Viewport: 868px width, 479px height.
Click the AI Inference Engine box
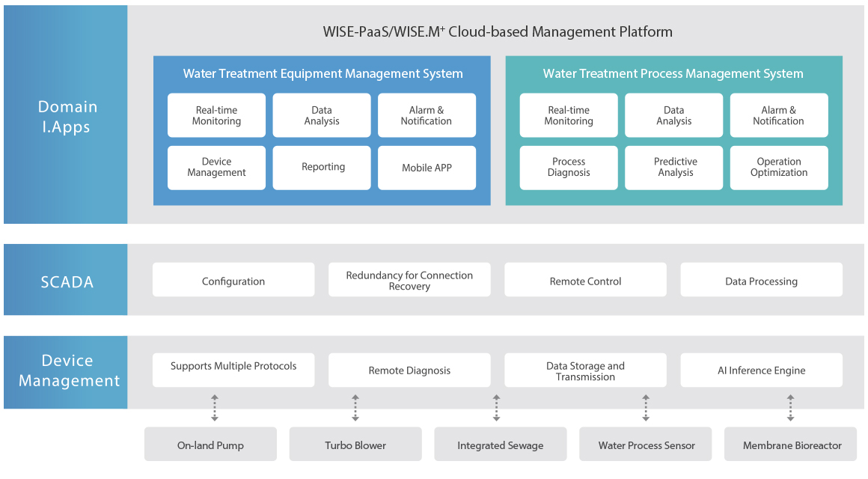pos(762,370)
